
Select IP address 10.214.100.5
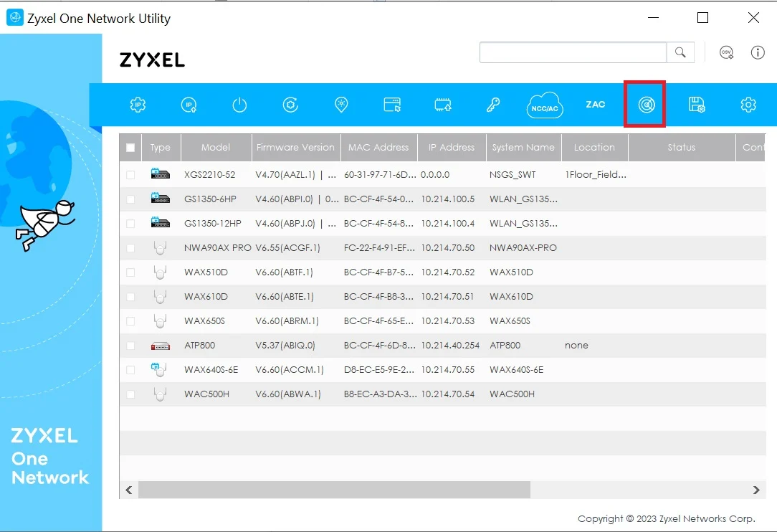click(x=447, y=199)
